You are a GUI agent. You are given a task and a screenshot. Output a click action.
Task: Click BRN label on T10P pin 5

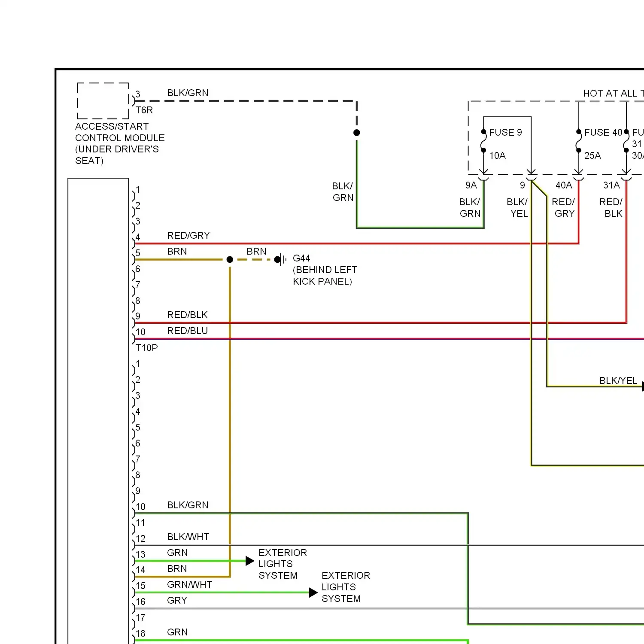[x=177, y=251]
